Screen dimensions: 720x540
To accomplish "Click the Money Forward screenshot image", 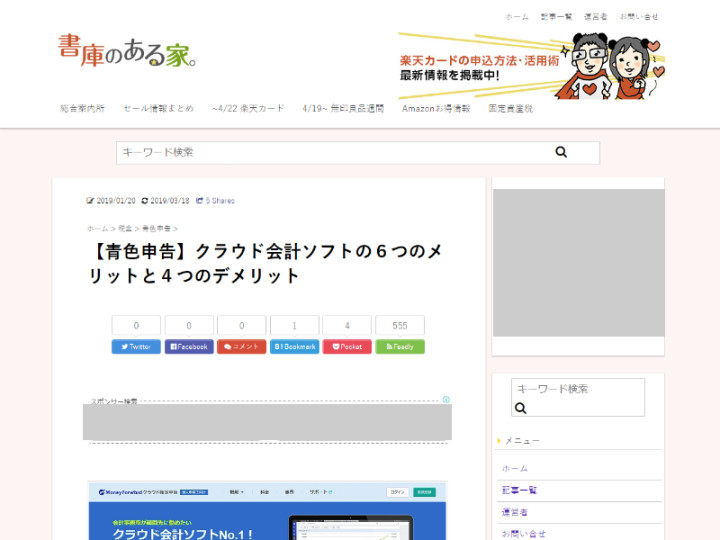I will (267, 511).
